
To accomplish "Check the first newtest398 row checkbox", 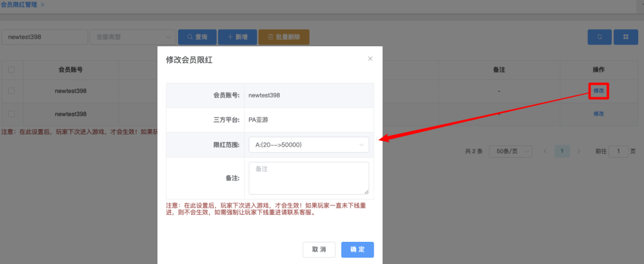I will click(12, 91).
